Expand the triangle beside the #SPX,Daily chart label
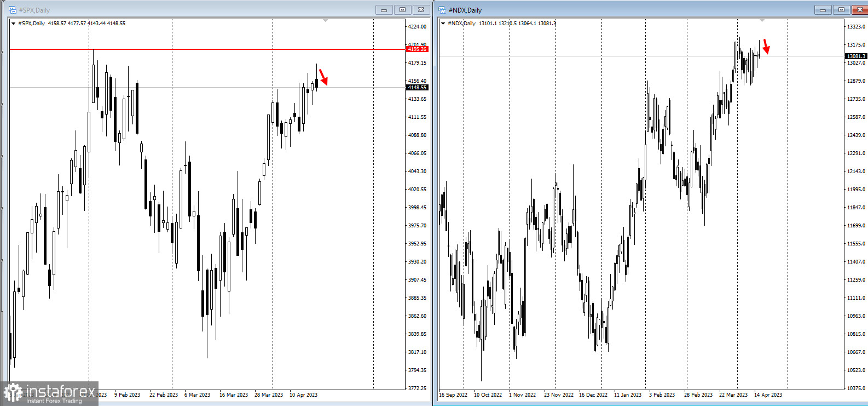 click(14, 24)
